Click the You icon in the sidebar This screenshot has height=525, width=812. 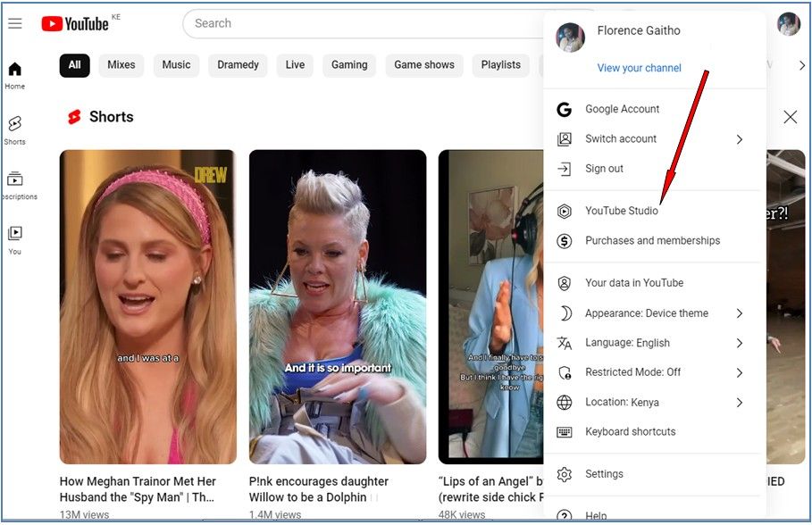tap(14, 234)
